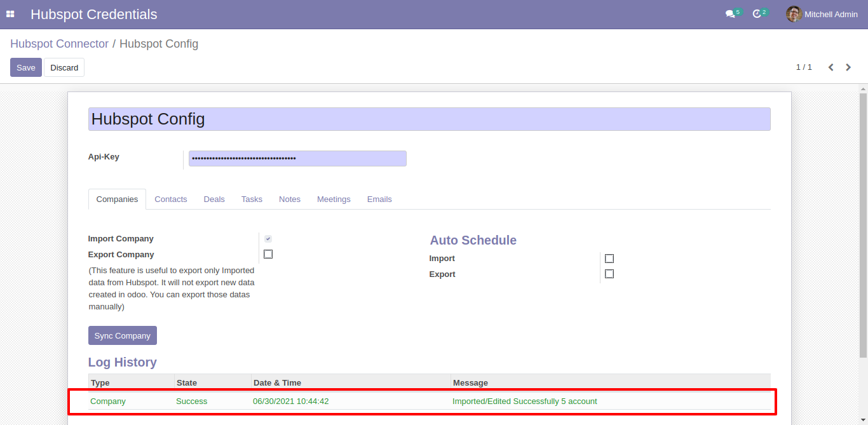
Task: Click the Success state cell
Action: (x=192, y=401)
